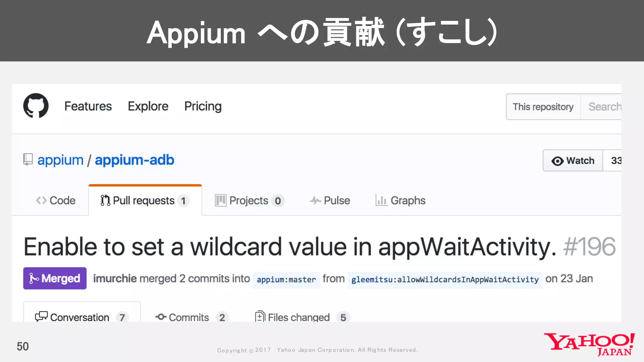Open the Files changed tab
Image resolution: width=644 pixels, height=362 pixels.
coord(303,317)
